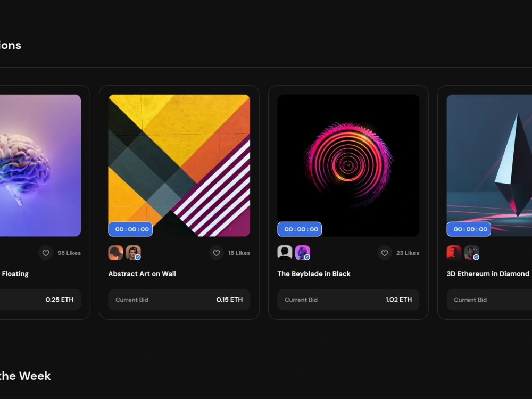Viewport: 532px width, 399px height.
Task: Open the floating brain artwork image
Action: click(40, 165)
